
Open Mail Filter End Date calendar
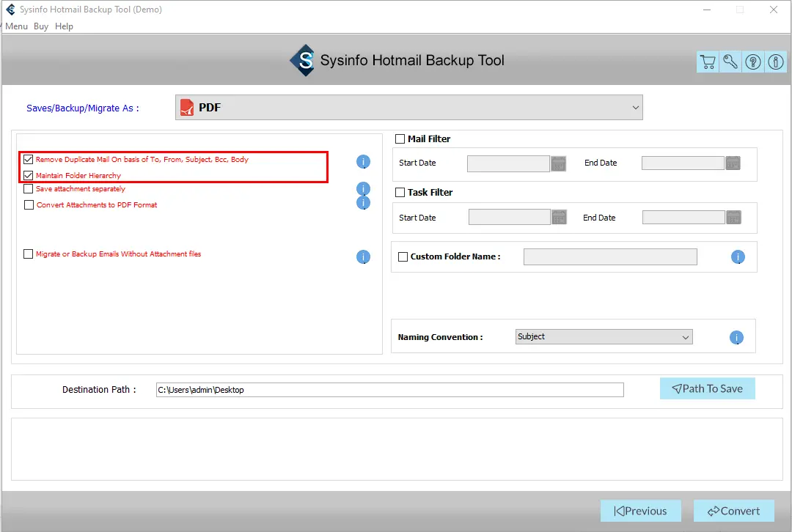pos(733,163)
